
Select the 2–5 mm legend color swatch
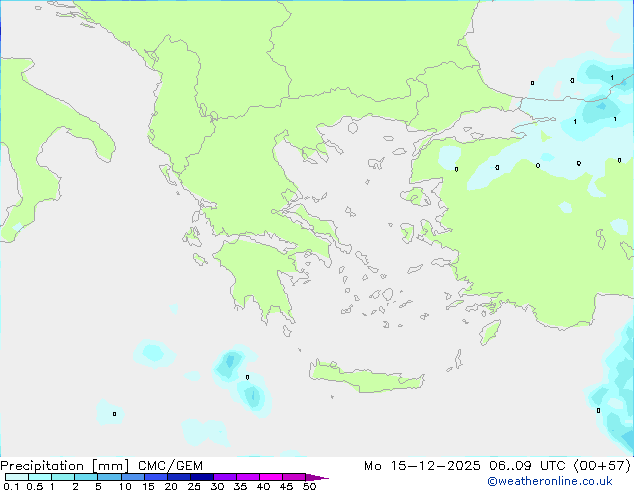click(86, 477)
